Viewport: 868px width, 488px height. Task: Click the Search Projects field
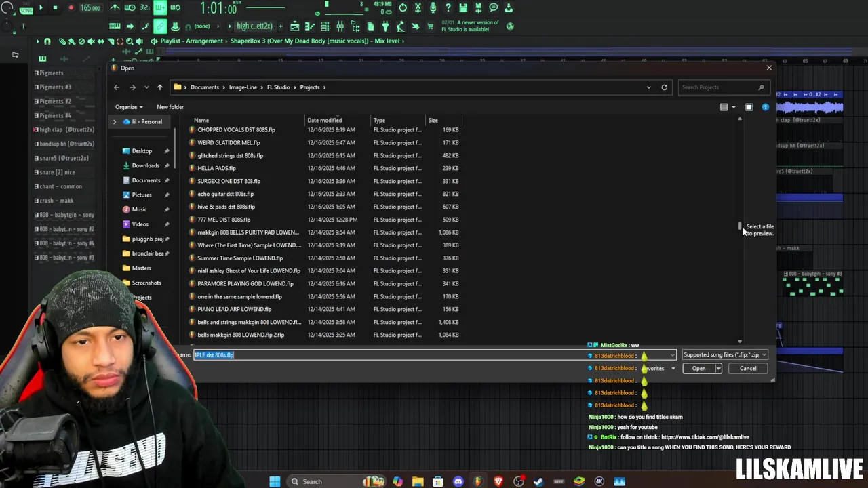723,87
